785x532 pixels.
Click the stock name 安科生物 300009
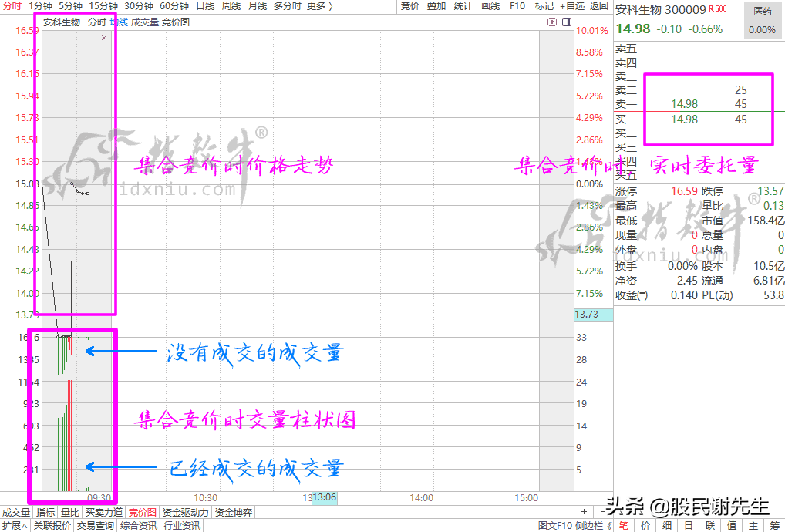(x=660, y=9)
